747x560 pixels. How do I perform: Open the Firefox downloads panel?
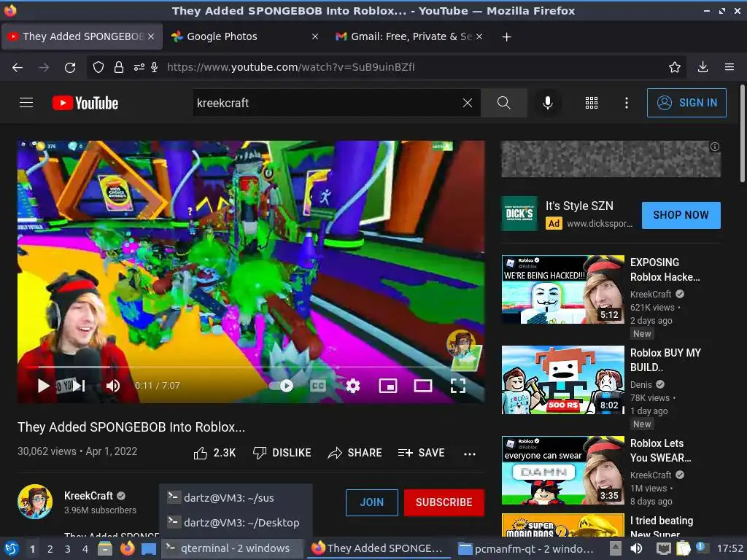point(703,67)
